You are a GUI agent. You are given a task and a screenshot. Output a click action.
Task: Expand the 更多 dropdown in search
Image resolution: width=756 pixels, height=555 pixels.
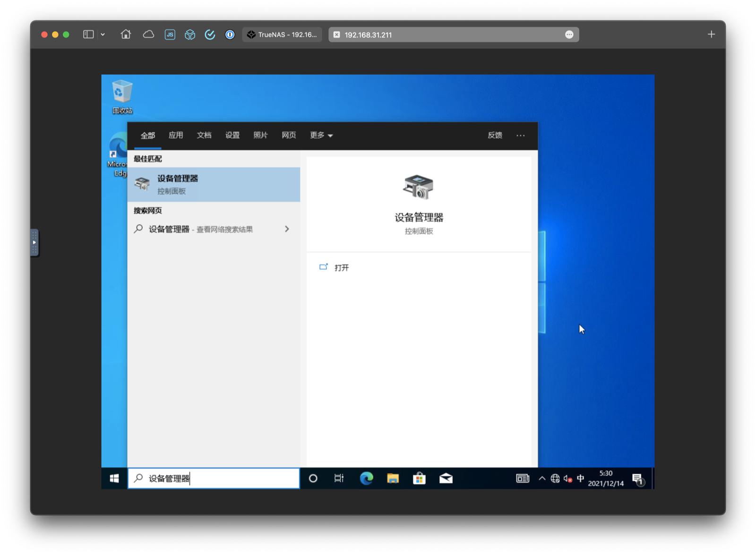(321, 135)
